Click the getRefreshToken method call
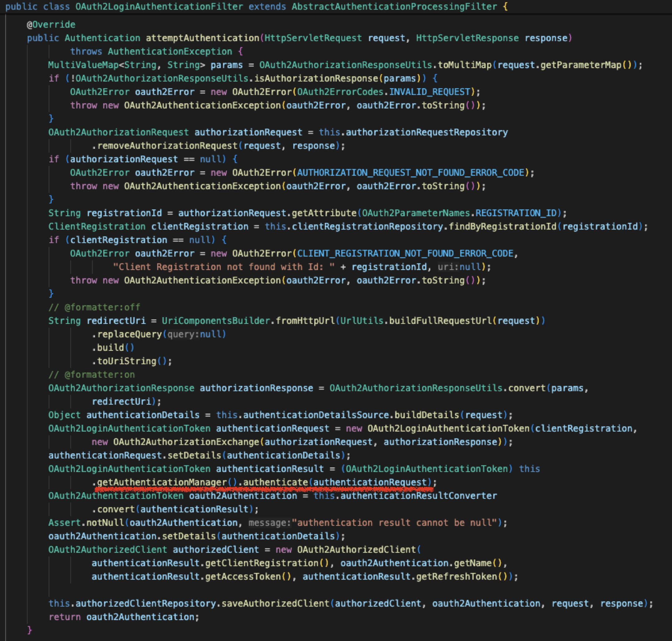672x641 pixels. pos(457,576)
